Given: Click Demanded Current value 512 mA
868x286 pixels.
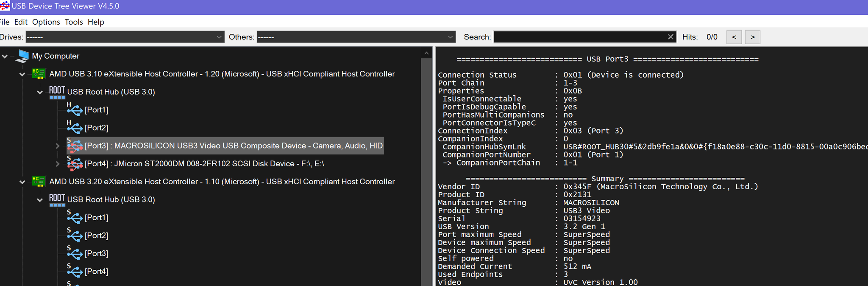Looking at the screenshot, I should [577, 266].
